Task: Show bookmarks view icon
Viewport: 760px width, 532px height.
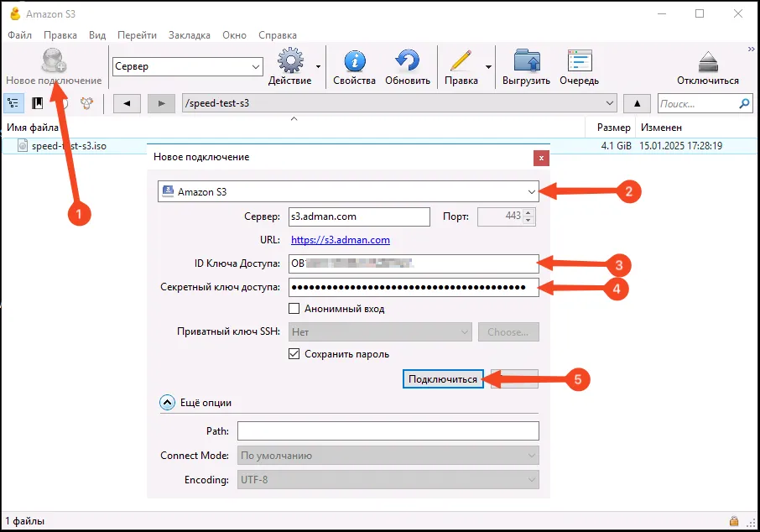Action: (37, 103)
